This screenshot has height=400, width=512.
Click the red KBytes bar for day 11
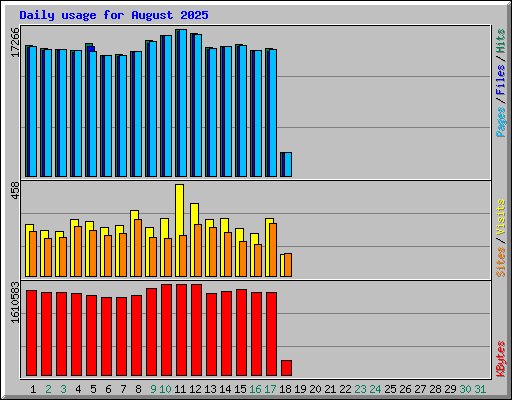point(181,330)
